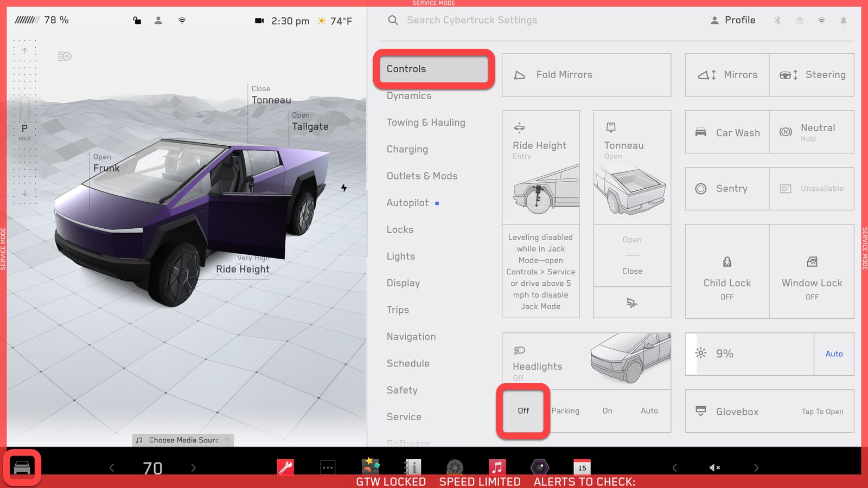Open the red wrench service app

click(x=285, y=467)
